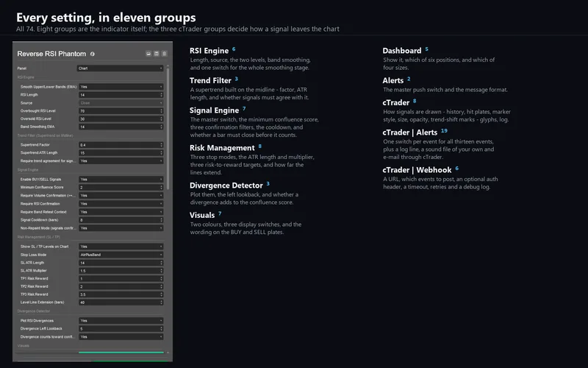Click the RSI Length stepper arrows
This screenshot has height=368, width=588.
click(161, 95)
